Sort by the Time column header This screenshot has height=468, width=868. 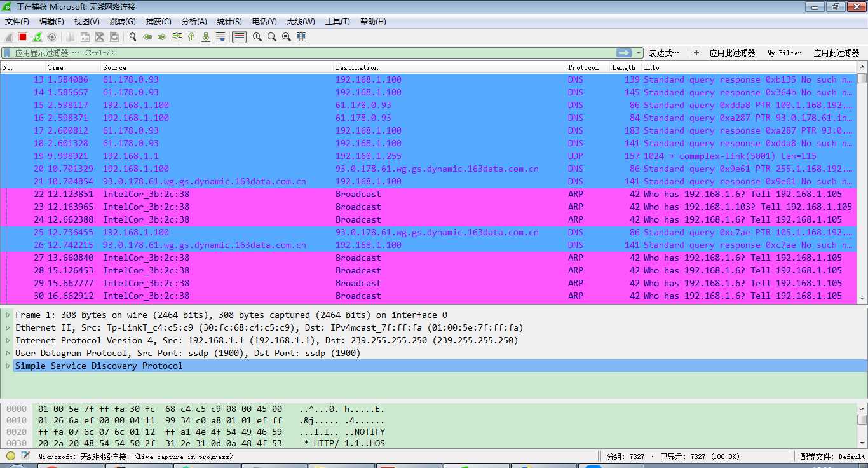pos(72,67)
